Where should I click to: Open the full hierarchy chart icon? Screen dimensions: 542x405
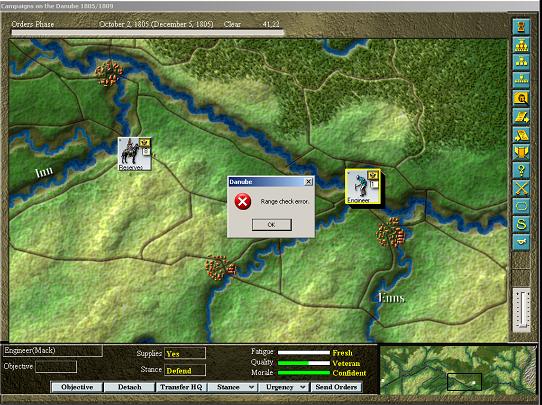click(521, 45)
